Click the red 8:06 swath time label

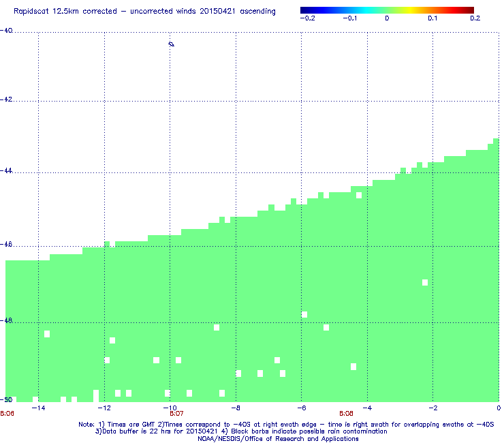coord(7,414)
